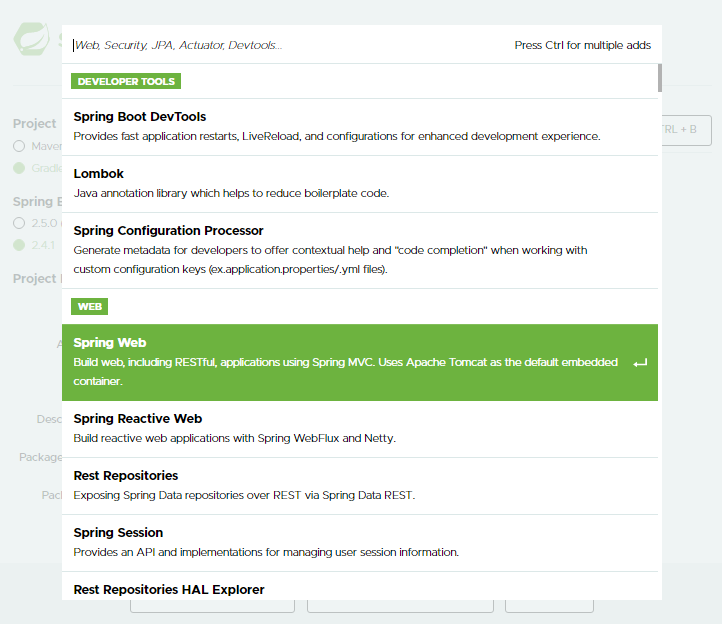Click 'Provides fast application restarts' description
Image resolution: width=722 pixels, height=624 pixels.
(x=337, y=136)
